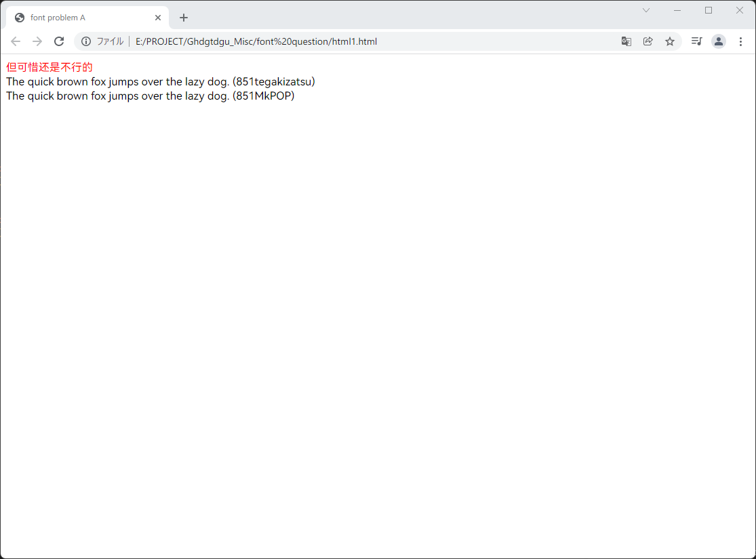The image size is (756, 559).
Task: Bookmark this tab with star icon
Action: (x=670, y=41)
